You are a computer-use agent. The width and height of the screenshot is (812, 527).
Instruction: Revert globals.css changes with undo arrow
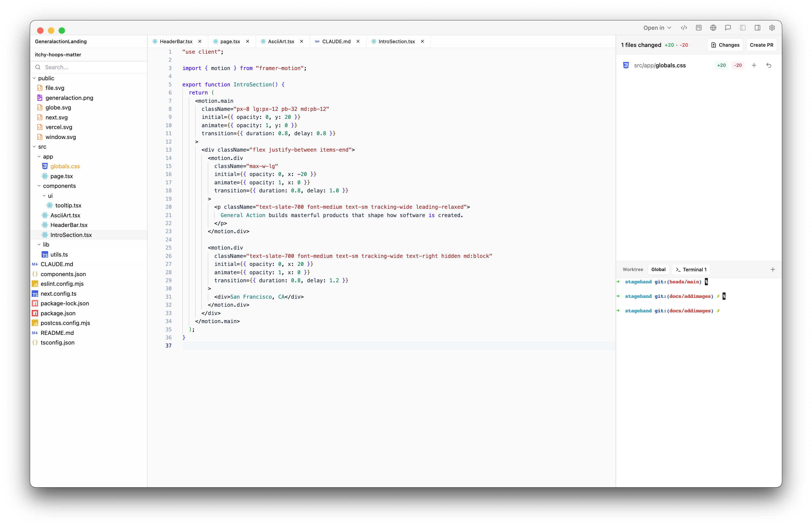click(x=769, y=65)
